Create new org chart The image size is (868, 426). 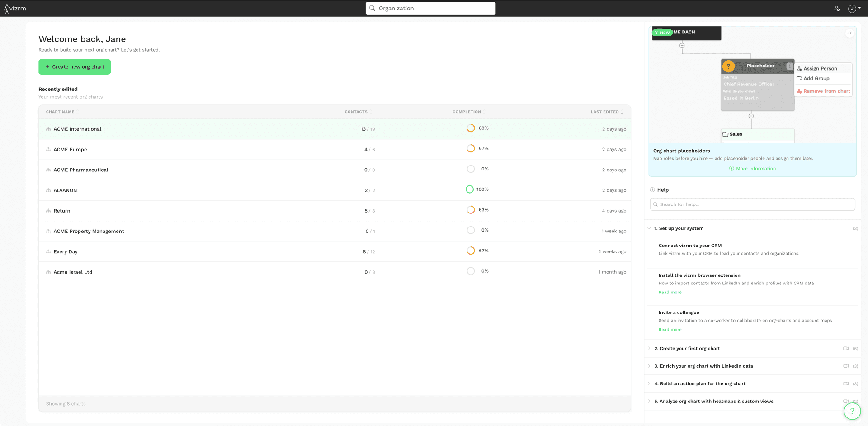pyautogui.click(x=75, y=67)
